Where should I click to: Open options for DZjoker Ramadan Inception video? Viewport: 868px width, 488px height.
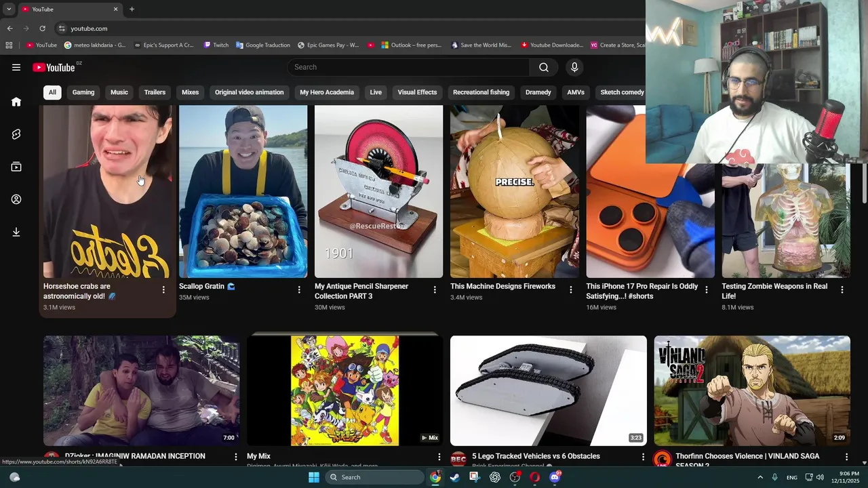[235, 457]
